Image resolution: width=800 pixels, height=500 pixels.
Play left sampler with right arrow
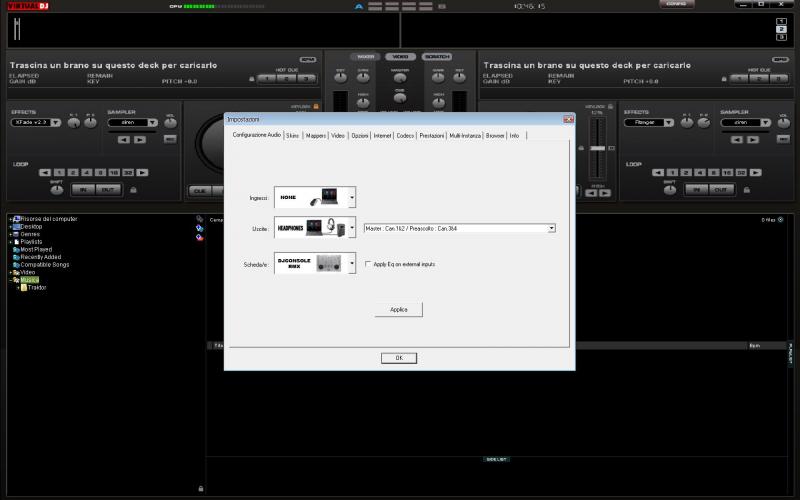[140, 139]
